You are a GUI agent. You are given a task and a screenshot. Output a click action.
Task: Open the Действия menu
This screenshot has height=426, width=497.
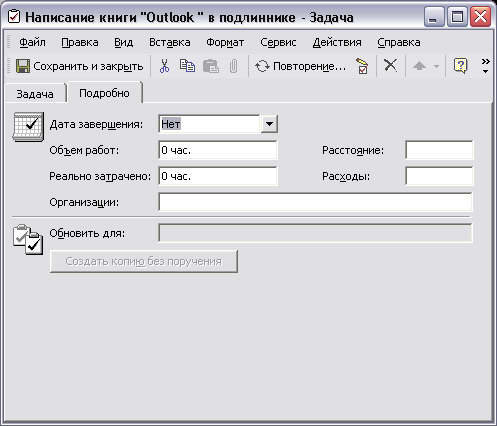pyautogui.click(x=337, y=42)
